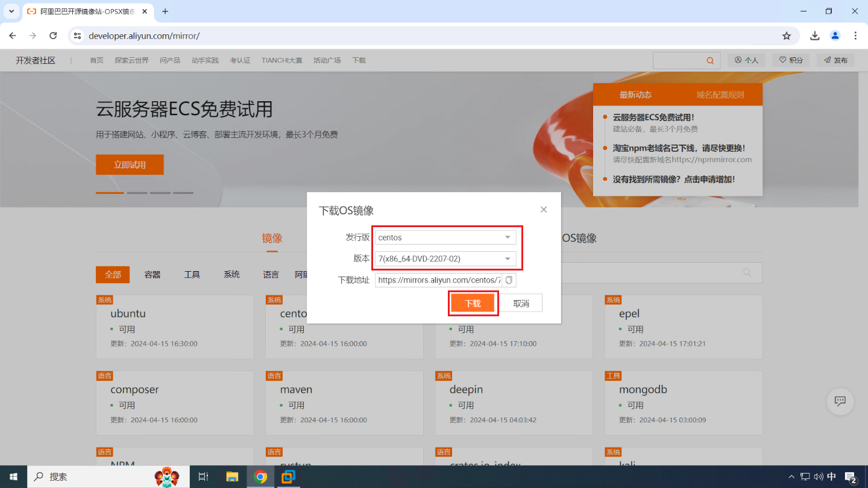Image resolution: width=868 pixels, height=488 pixels.
Task: Select the 语言 filter
Action: pyautogui.click(x=271, y=274)
